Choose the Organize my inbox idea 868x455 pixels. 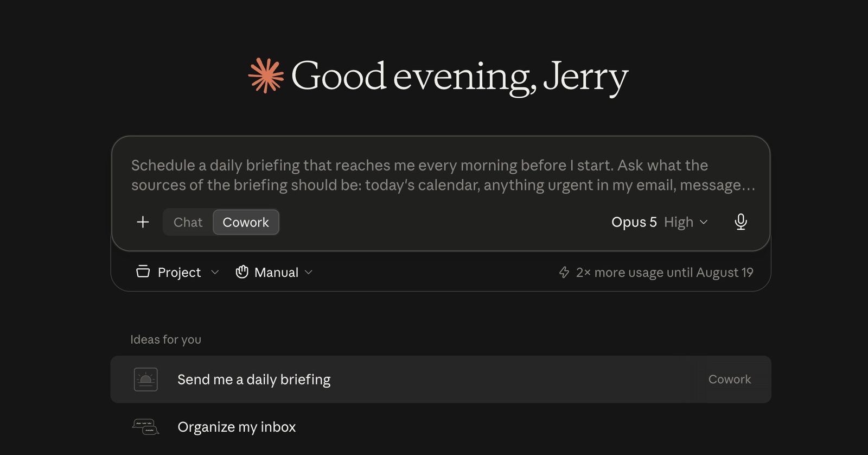click(x=441, y=427)
